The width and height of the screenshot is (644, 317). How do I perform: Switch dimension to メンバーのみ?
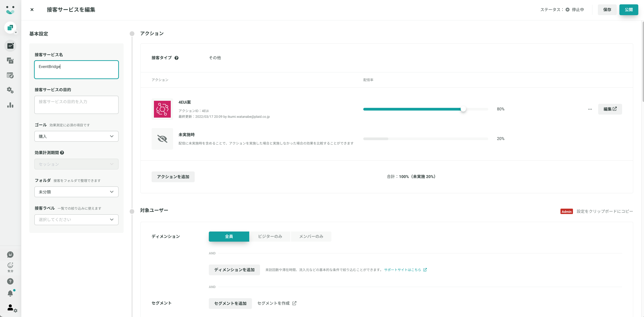click(311, 237)
